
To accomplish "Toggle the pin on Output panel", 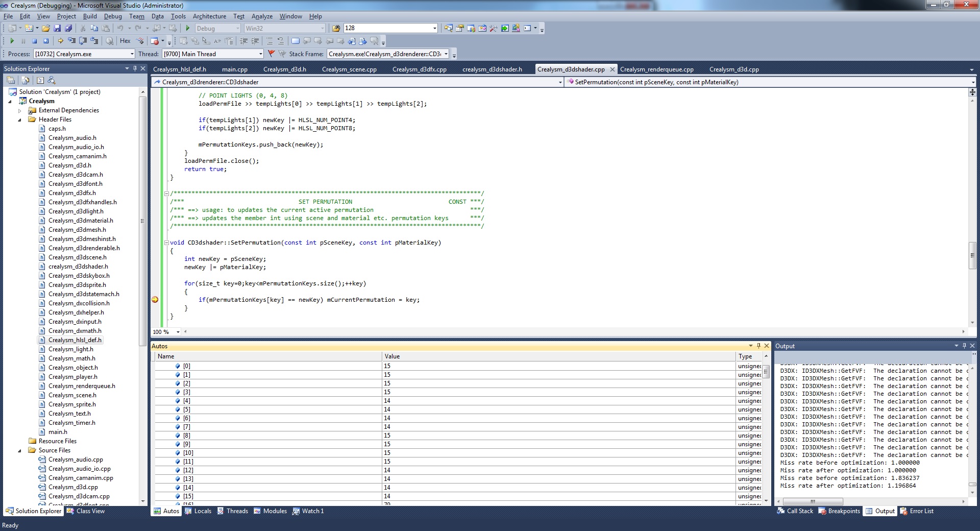I will [x=964, y=346].
